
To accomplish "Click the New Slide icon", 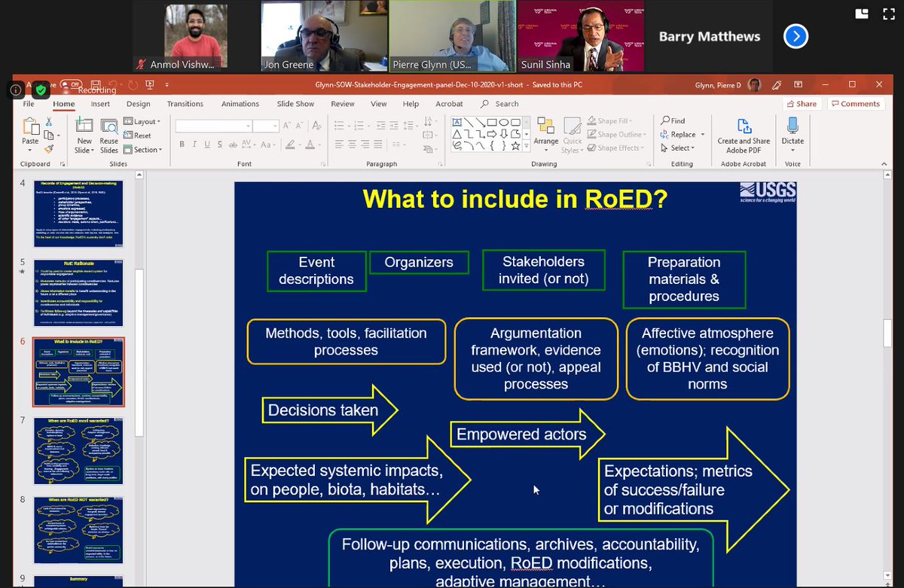I will pos(84,125).
